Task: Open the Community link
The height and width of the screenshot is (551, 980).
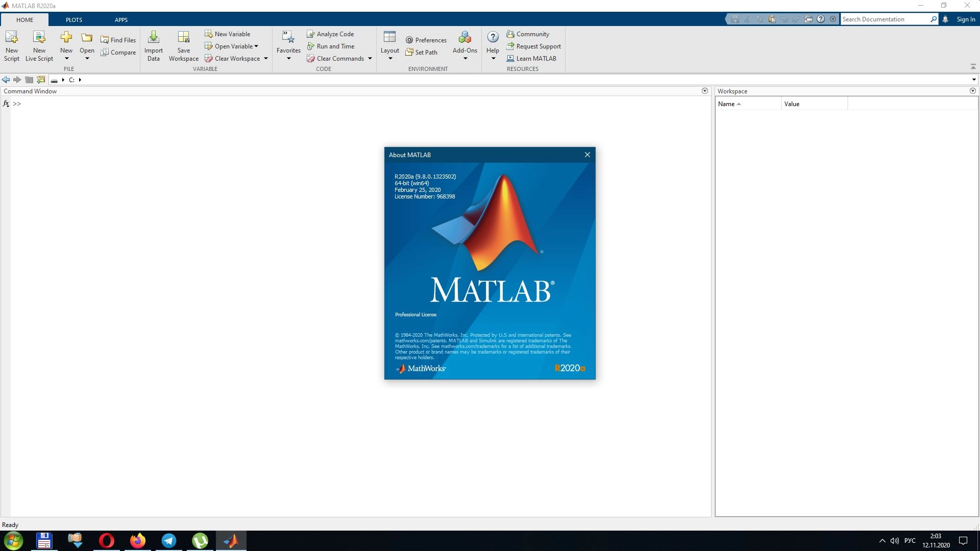Action: click(528, 34)
